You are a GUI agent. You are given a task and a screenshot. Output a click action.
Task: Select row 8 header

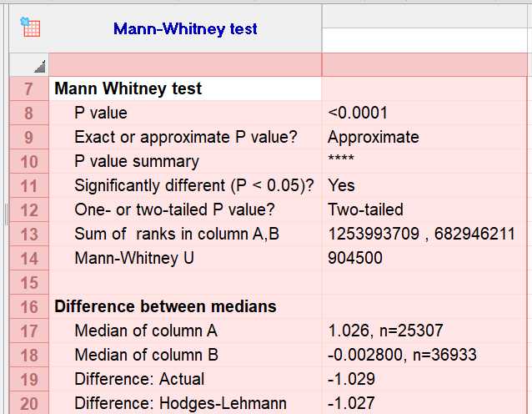pos(28,113)
